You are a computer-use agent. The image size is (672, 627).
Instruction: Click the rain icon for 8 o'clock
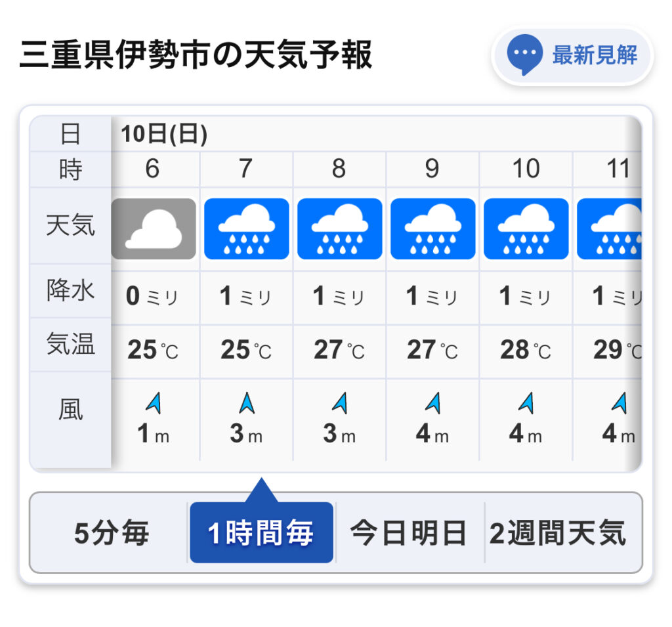click(x=340, y=228)
